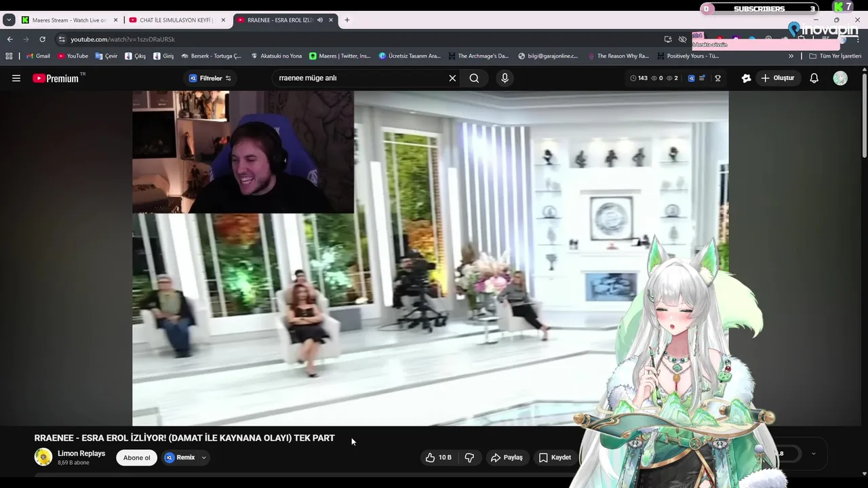Close the Maeres Stream tab
This screenshot has height=488, width=868.
[x=115, y=20]
